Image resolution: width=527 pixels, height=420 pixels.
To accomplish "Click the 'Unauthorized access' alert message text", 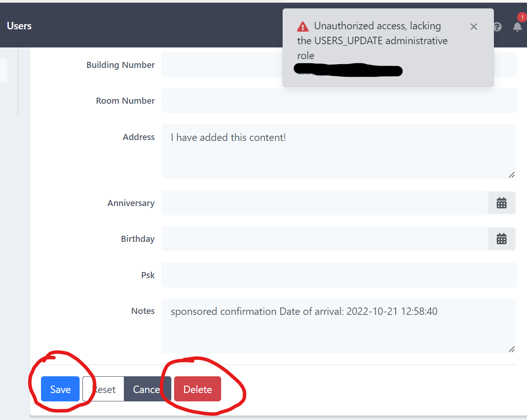I will tap(372, 40).
